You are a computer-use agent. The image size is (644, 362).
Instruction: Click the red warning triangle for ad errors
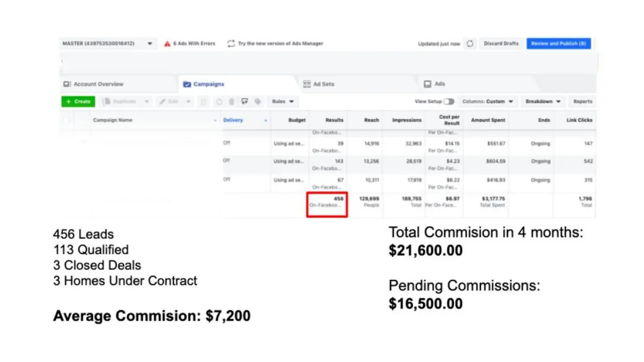[167, 44]
